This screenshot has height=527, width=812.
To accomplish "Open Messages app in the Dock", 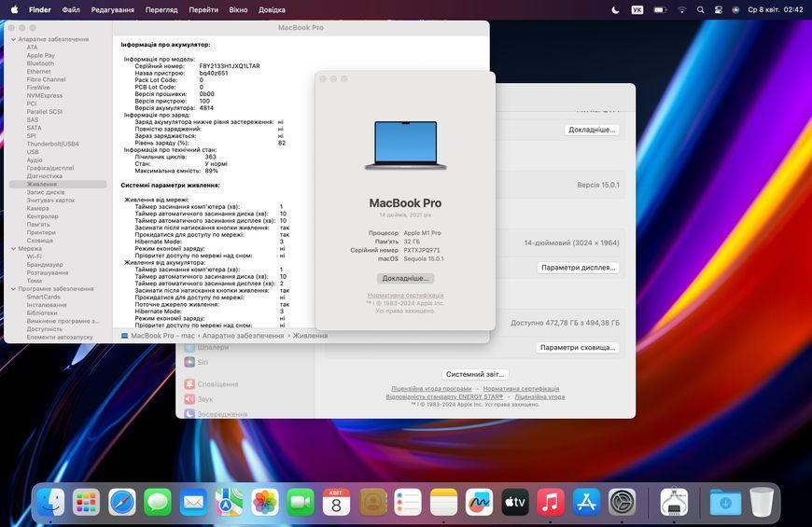I will coord(158,502).
